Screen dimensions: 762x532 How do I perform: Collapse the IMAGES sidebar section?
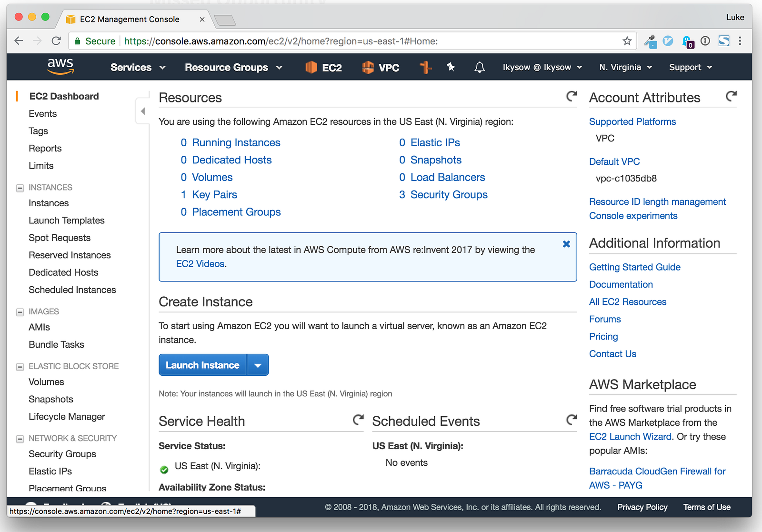point(20,312)
